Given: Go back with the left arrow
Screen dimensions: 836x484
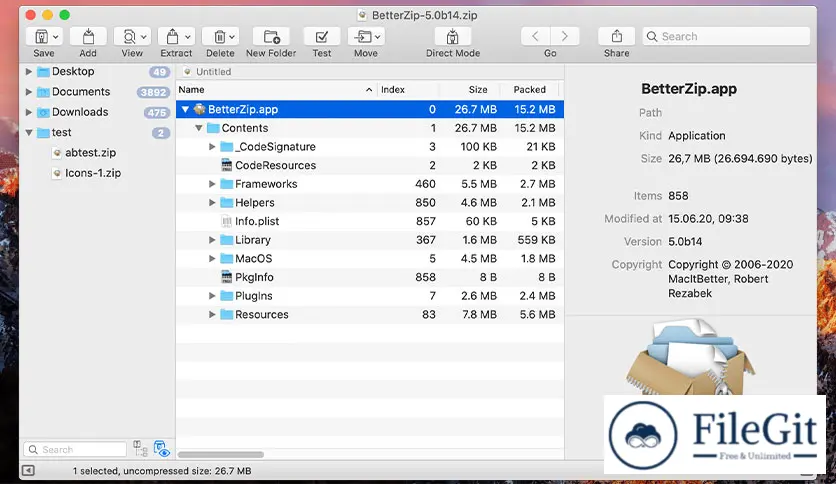Looking at the screenshot, I should click(535, 36).
